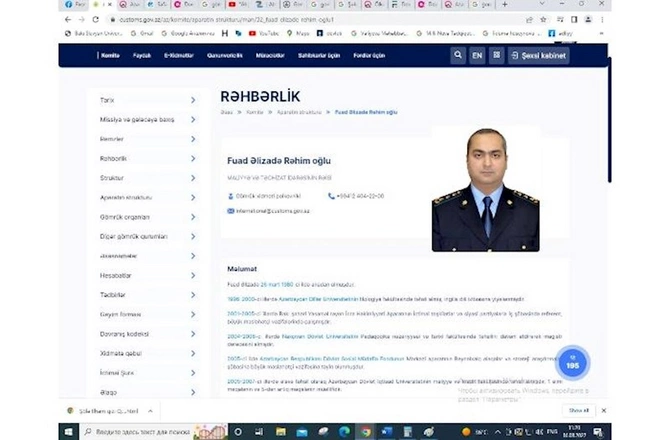
Task: Click the site search magnifier icon
Action: [458, 55]
